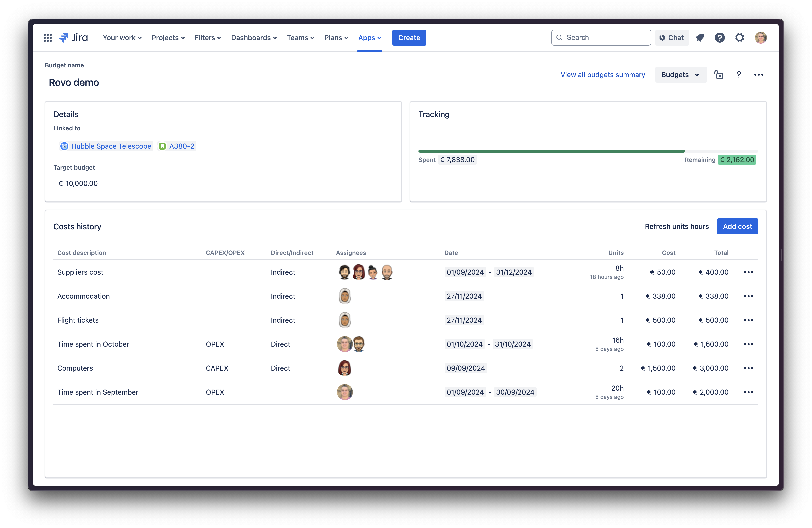Open the Teams menu
This screenshot has height=528, width=812.
click(300, 38)
